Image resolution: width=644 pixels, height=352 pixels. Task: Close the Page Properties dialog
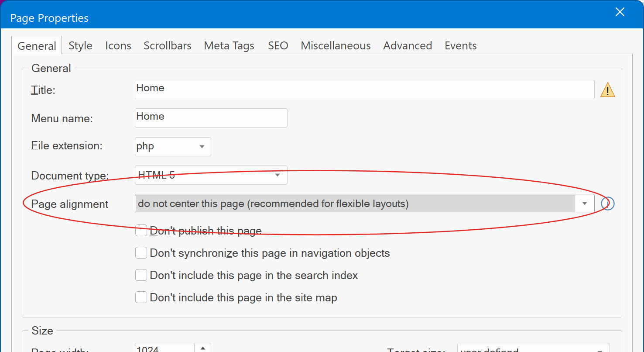pos(620,12)
